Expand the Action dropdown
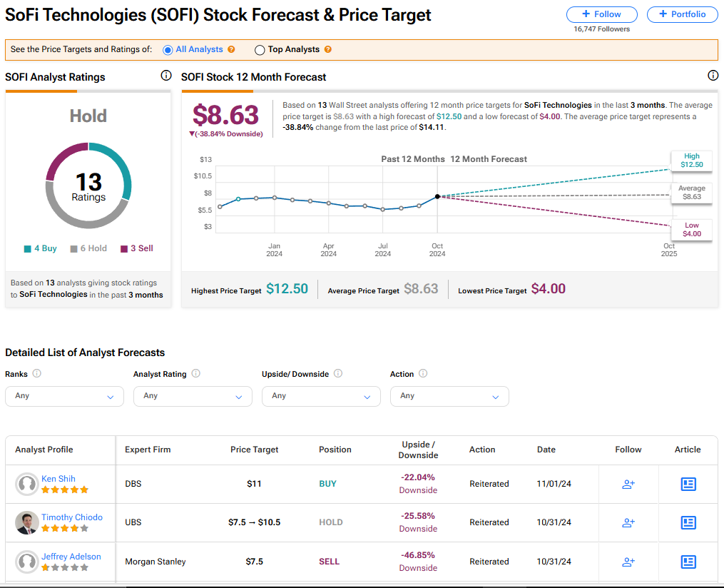 click(x=449, y=396)
